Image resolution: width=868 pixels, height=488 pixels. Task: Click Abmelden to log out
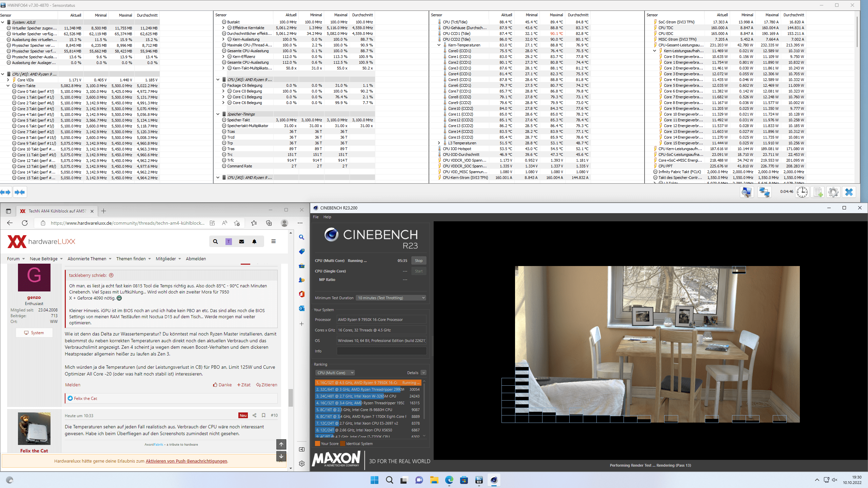196,259
